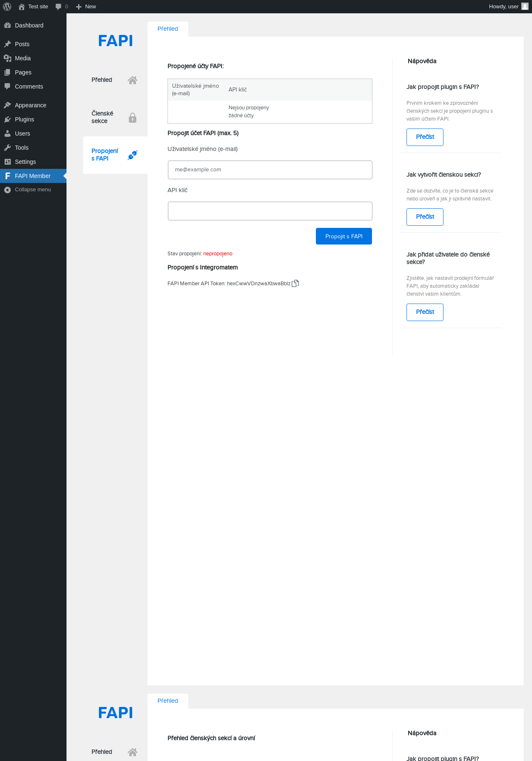Open the Media library icon
Image resolution: width=532 pixels, height=761 pixels.
tap(7, 58)
